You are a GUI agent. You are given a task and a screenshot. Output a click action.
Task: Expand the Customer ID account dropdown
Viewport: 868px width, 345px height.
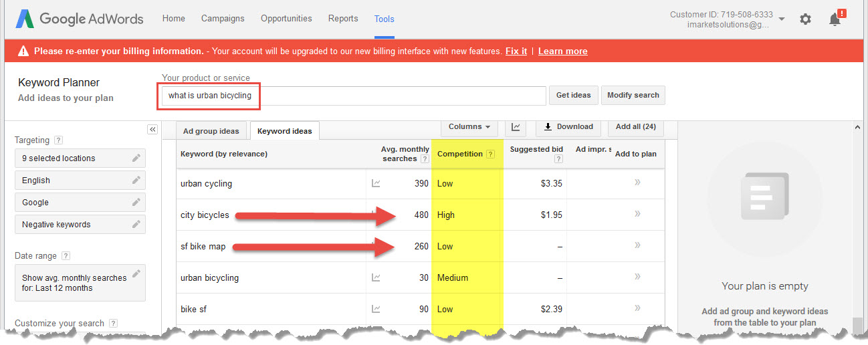click(782, 19)
